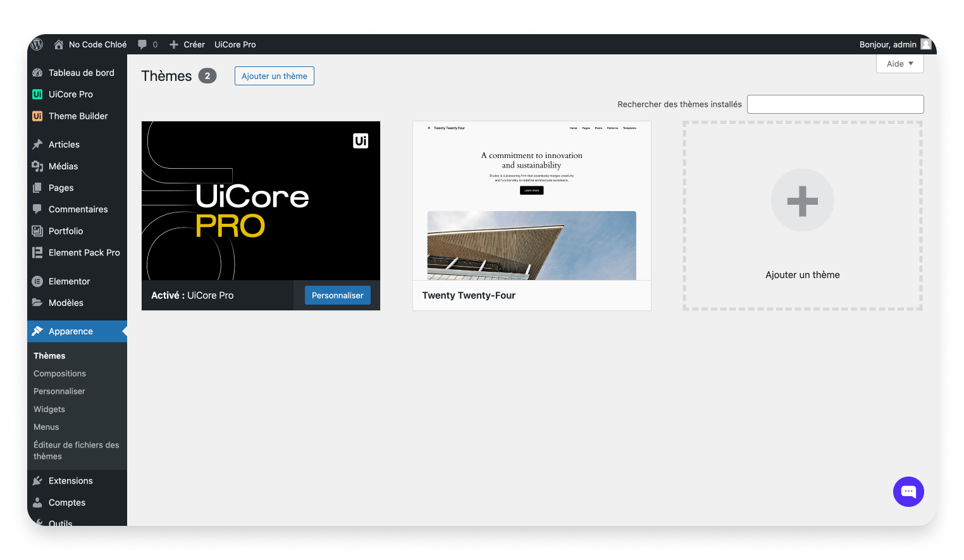Click the Elementor circle icon
The width and height of the screenshot is (964, 560).
click(x=37, y=281)
